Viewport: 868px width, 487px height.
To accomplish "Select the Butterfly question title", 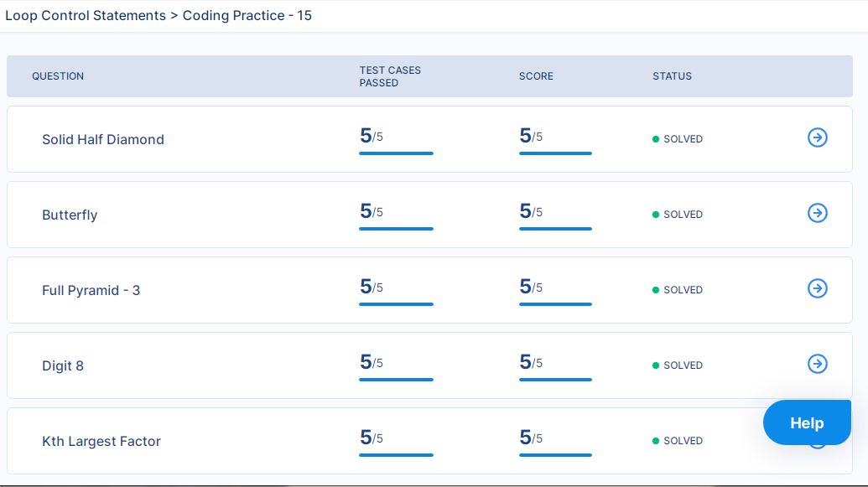I will click(70, 215).
